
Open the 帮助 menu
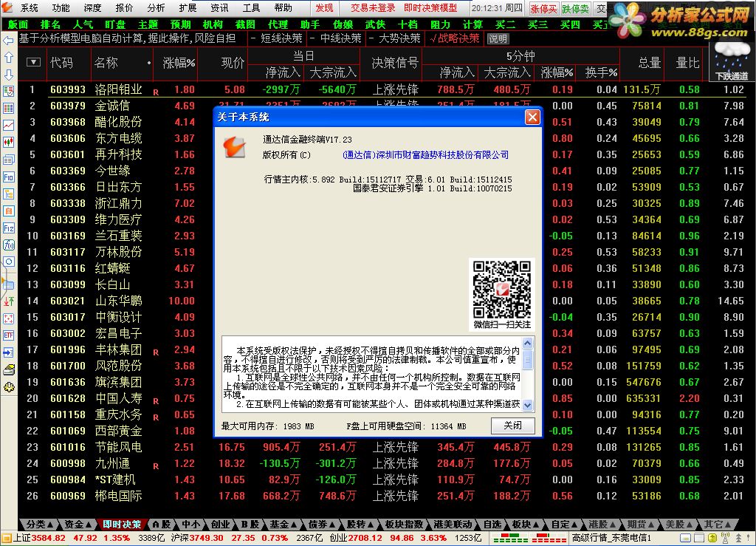pos(283,7)
